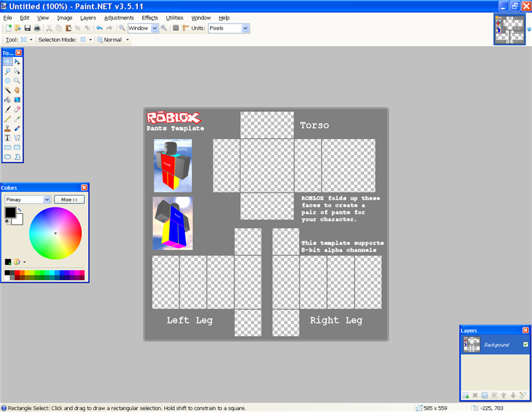The height and width of the screenshot is (412, 532).
Task: Select the Freeform Shape tool
Action: tap(17, 157)
